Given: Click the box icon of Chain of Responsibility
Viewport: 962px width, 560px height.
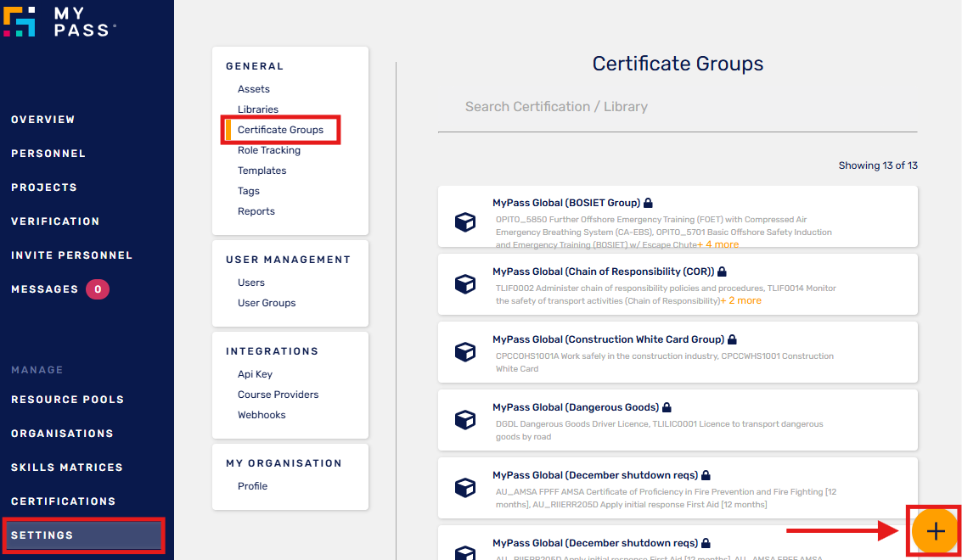Looking at the screenshot, I should pyautogui.click(x=465, y=284).
